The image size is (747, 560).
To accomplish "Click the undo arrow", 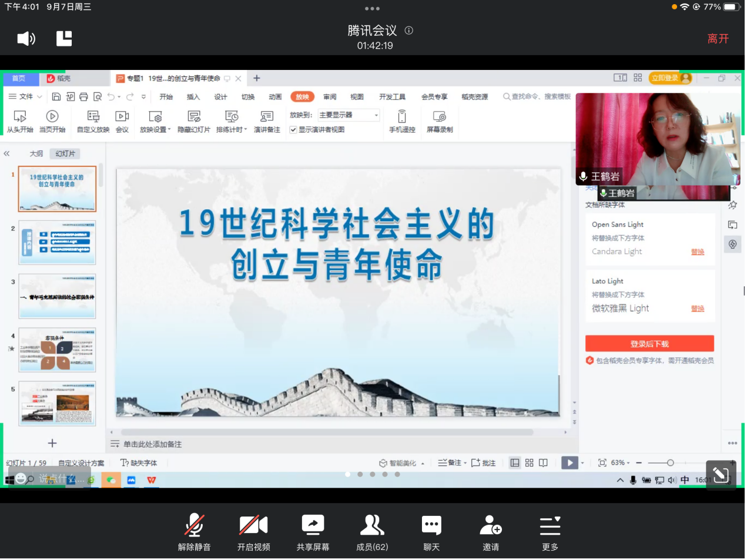I will point(110,97).
